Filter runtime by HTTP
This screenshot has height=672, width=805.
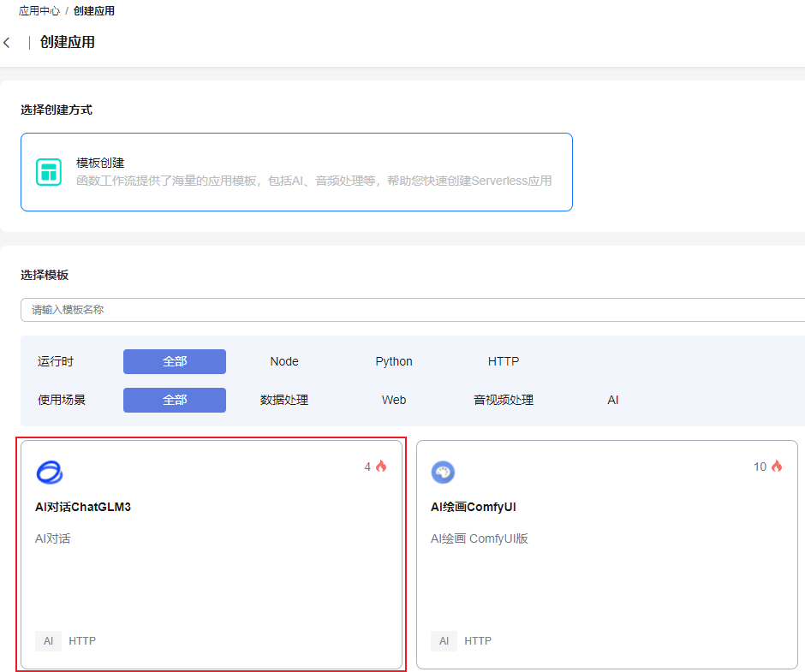coord(504,361)
